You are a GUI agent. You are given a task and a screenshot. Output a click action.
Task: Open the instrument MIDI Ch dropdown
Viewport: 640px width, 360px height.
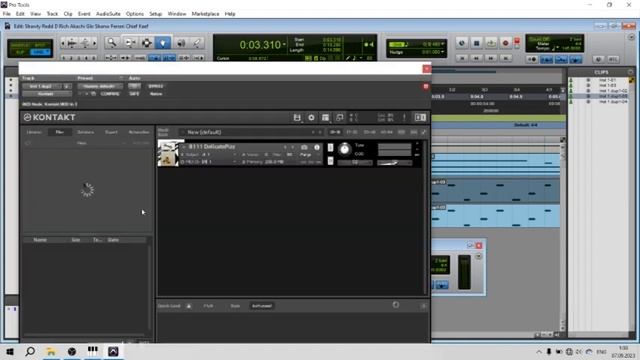(x=209, y=162)
